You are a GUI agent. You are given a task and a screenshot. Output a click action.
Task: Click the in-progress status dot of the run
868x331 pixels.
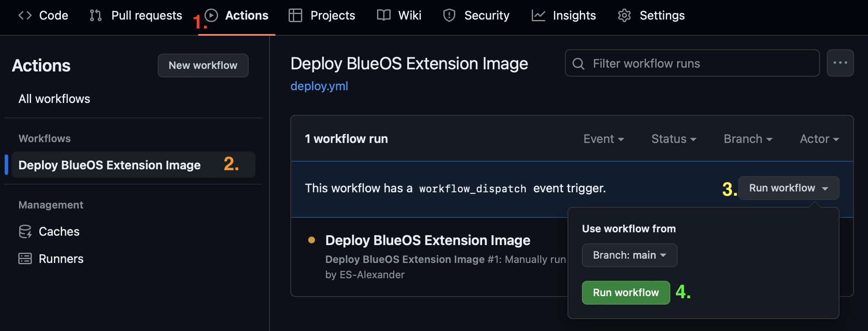point(312,240)
